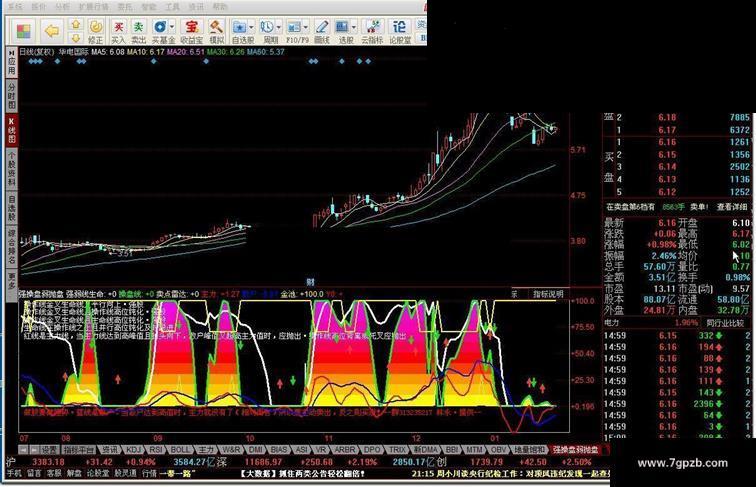Click the 同行业比较 button
The height and width of the screenshot is (487, 756).
725,323
